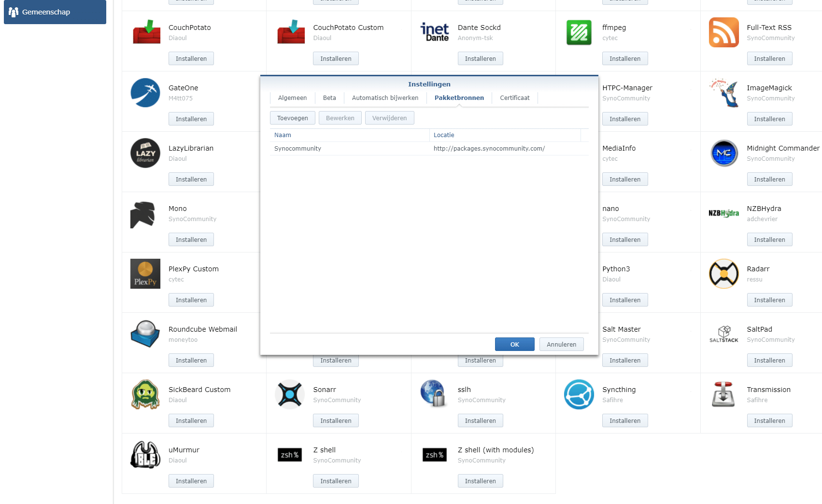This screenshot has width=822, height=504.
Task: Install the Roundcube Webmail package
Action: tap(191, 360)
